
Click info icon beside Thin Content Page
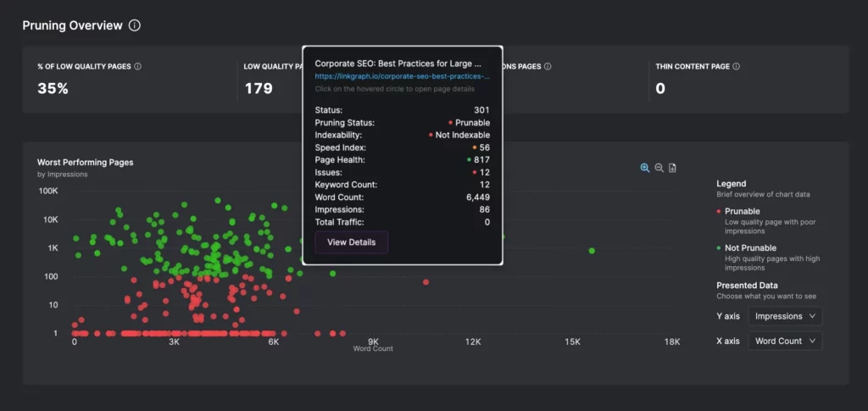click(x=736, y=66)
